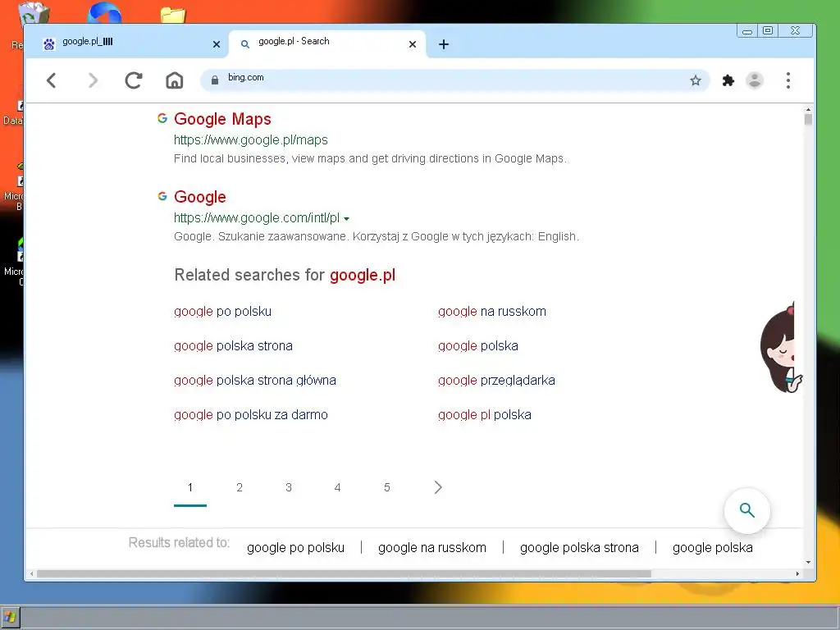Click the horizontal scrollbar left arrow
This screenshot has width=840, height=630.
[32, 573]
